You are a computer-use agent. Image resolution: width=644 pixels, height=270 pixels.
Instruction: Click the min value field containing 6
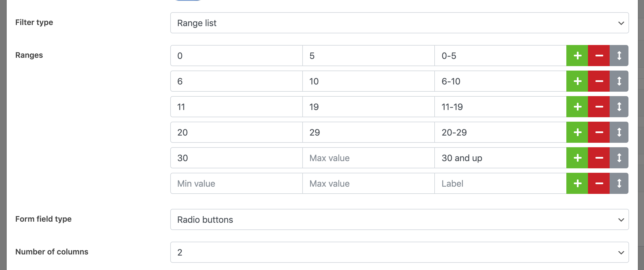click(236, 81)
